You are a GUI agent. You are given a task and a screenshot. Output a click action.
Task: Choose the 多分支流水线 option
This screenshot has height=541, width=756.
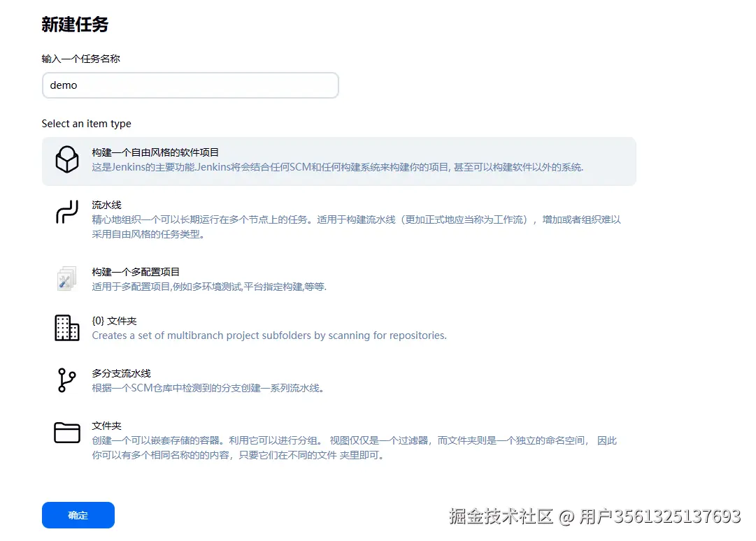(x=122, y=373)
